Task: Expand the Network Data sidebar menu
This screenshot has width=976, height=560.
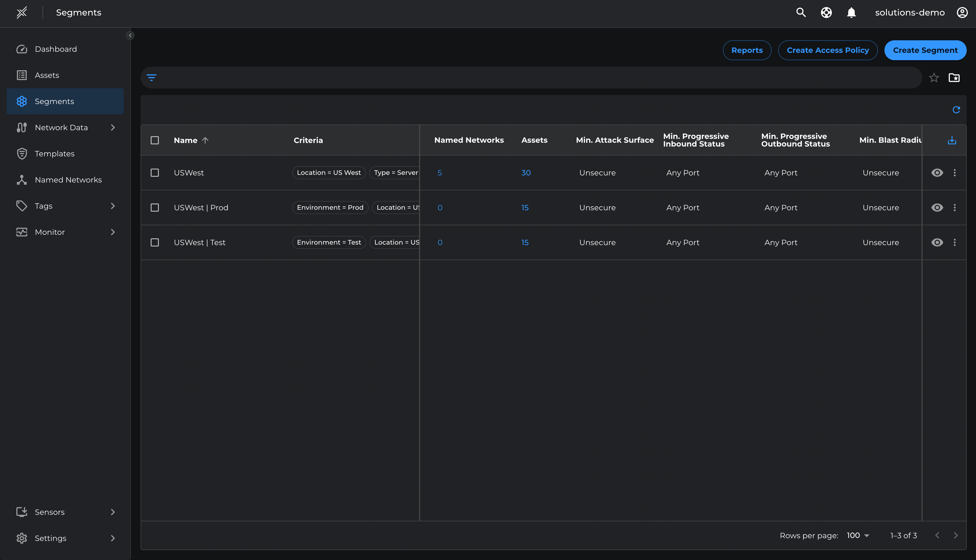Action: 113,127
